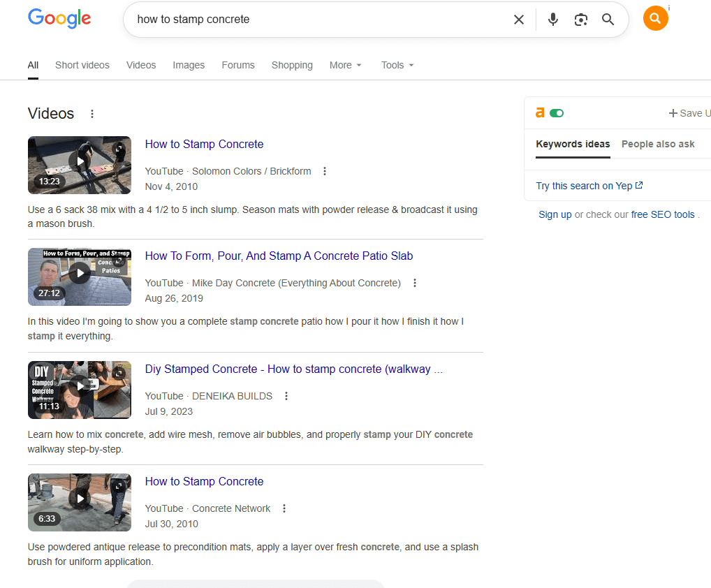Open Solomon Colors 'How to Stamp Concrete' video link
Image resolution: width=711 pixels, height=588 pixels.
tap(204, 144)
